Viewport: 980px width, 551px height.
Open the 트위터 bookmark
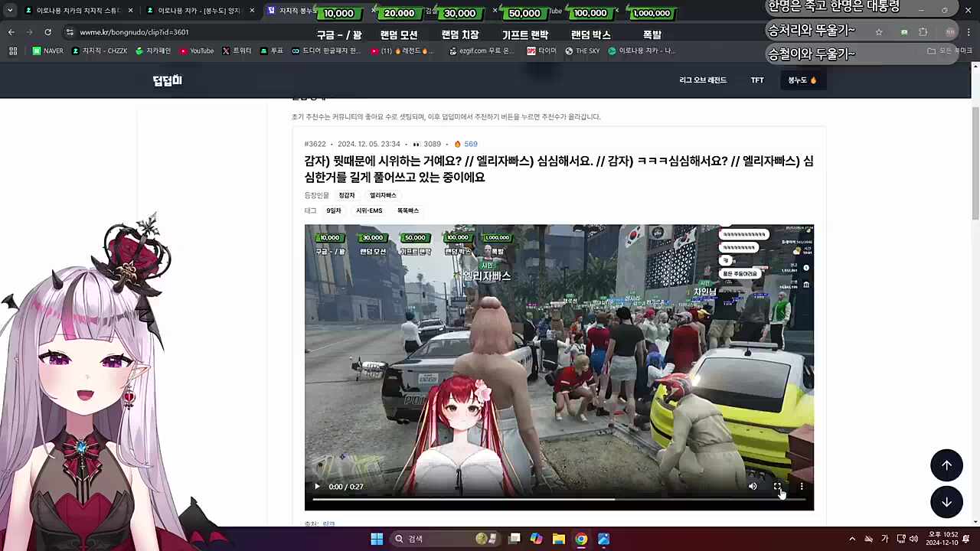[237, 51]
